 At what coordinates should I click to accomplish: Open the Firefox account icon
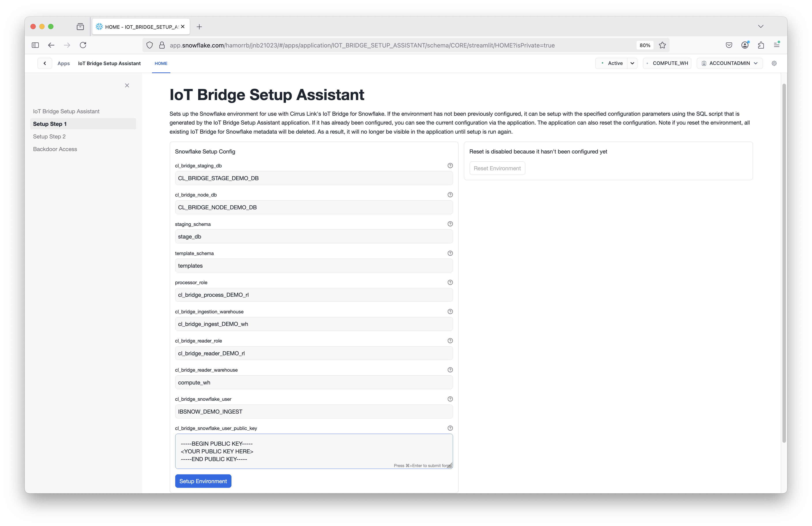(745, 45)
